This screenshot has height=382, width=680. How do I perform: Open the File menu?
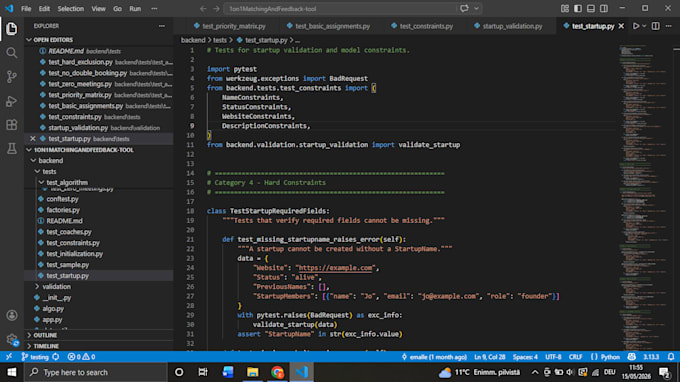pyautogui.click(x=26, y=9)
